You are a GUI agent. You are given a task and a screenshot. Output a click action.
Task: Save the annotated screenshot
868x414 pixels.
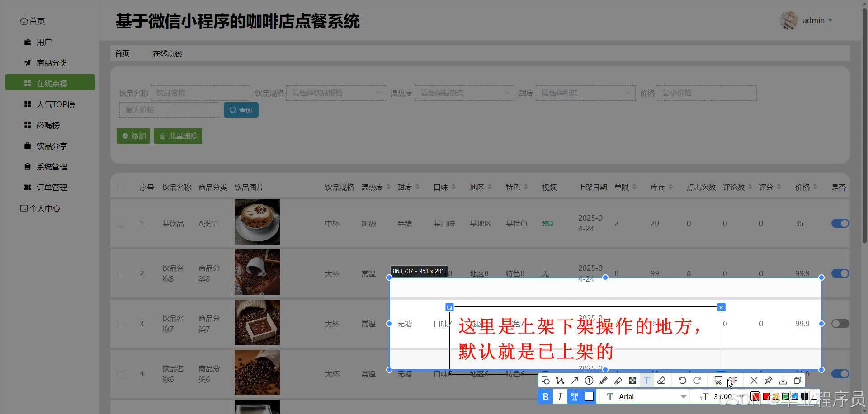pos(783,381)
